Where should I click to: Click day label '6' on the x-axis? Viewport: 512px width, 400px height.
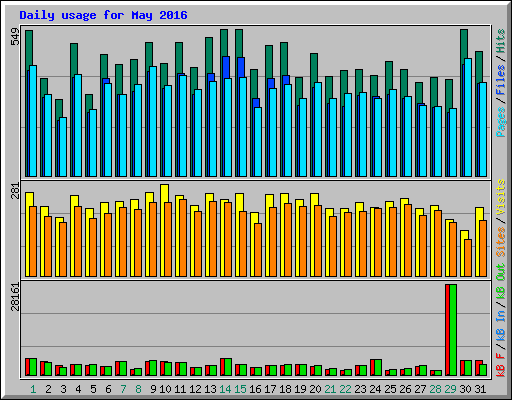(108, 389)
